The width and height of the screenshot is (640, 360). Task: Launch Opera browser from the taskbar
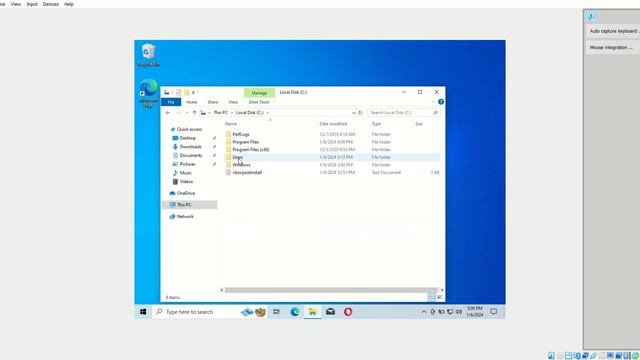tap(348, 312)
